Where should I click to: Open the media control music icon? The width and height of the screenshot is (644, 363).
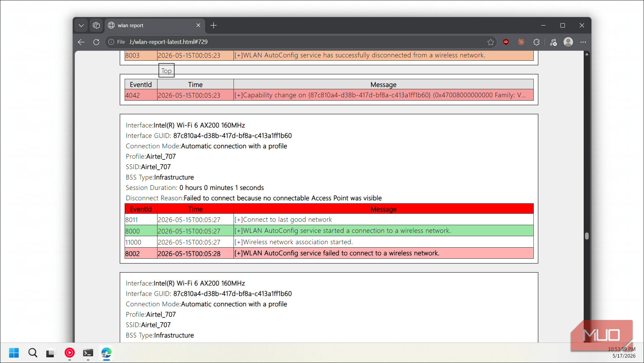click(553, 42)
